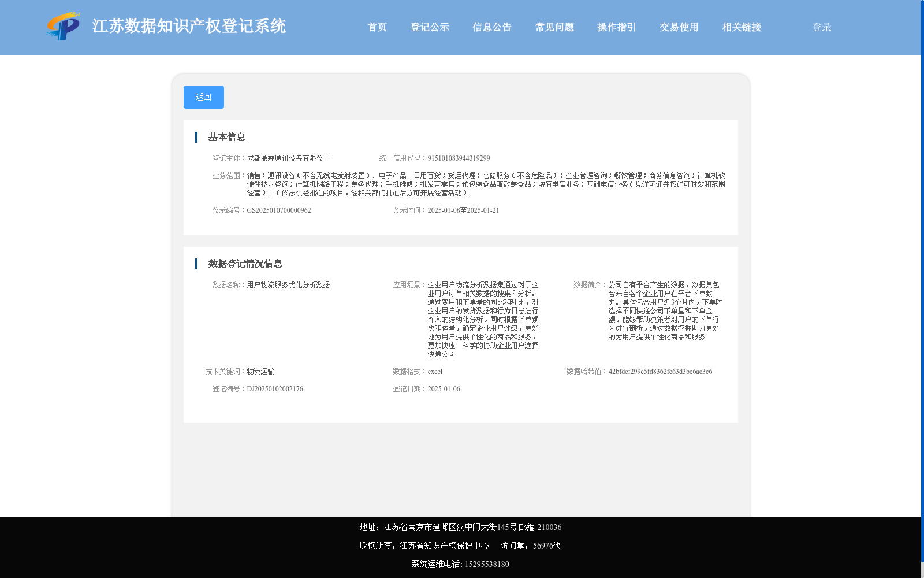This screenshot has height=578, width=924.
Task: Click the visit count 56976次
Action: (547, 546)
